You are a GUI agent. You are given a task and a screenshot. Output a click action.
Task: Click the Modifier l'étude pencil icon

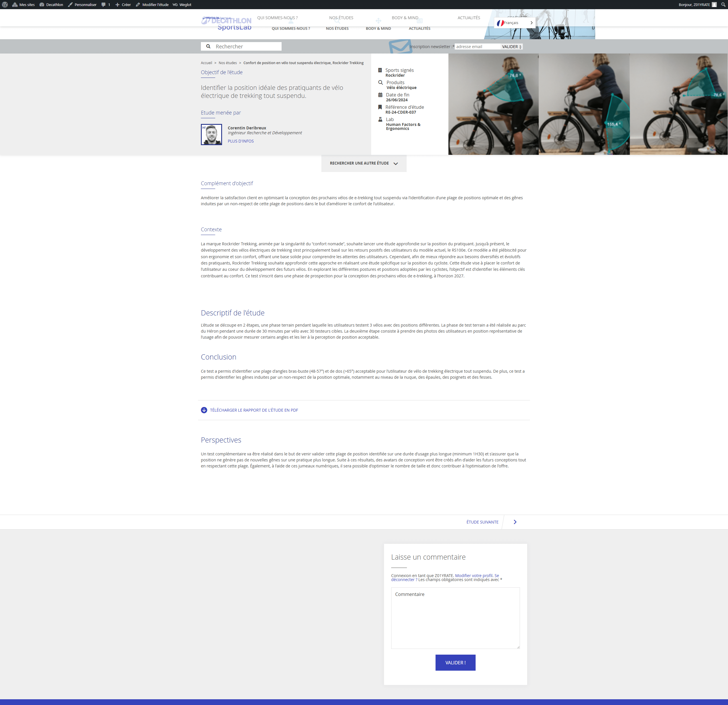click(138, 5)
